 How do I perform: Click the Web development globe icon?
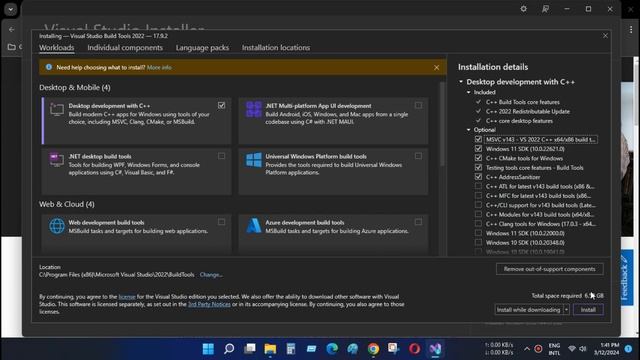tap(57, 226)
